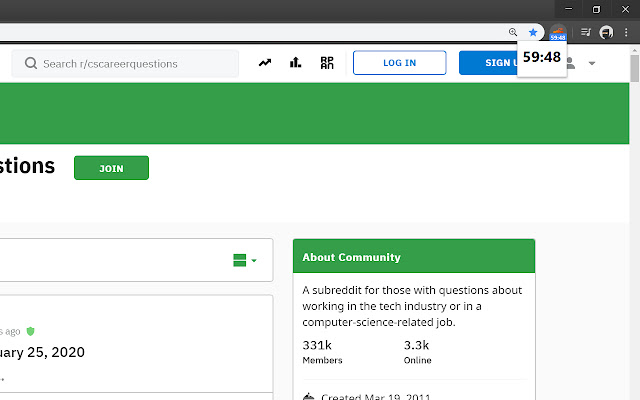The image size is (640, 400).
Task: Close the browser window
Action: (625, 9)
